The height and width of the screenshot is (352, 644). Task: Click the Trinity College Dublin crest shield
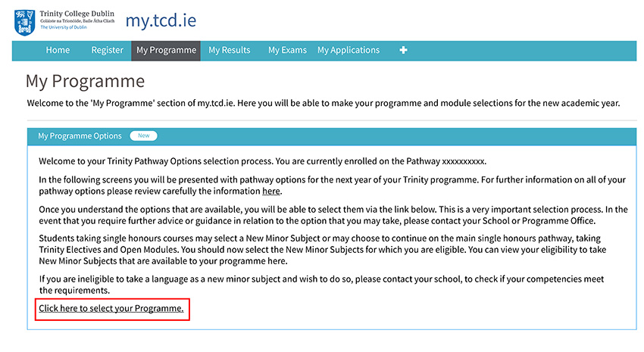tap(24, 23)
